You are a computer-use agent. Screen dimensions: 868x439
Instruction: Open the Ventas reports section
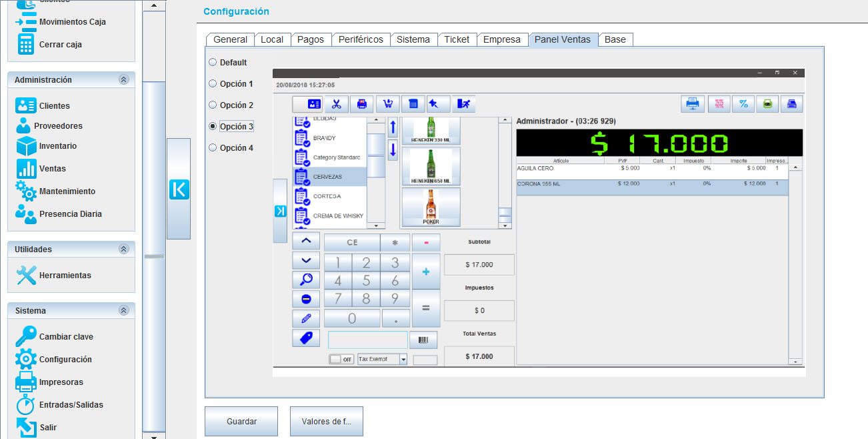point(52,169)
